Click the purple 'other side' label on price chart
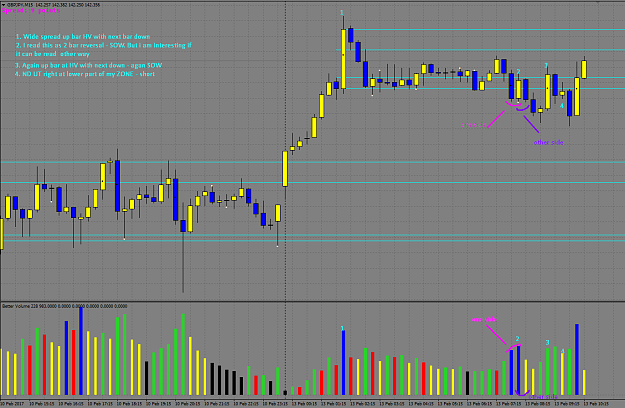The width and height of the screenshot is (625, 408). 548,142
